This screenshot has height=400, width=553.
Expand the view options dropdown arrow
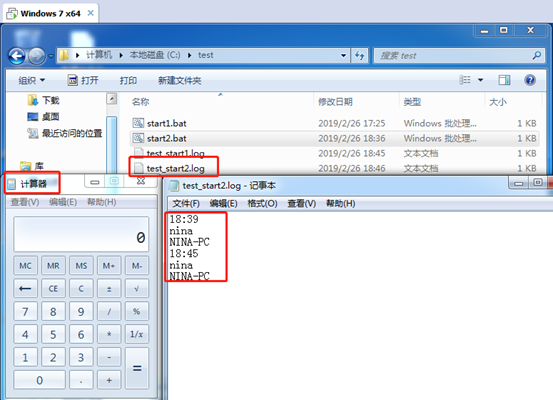(x=480, y=80)
